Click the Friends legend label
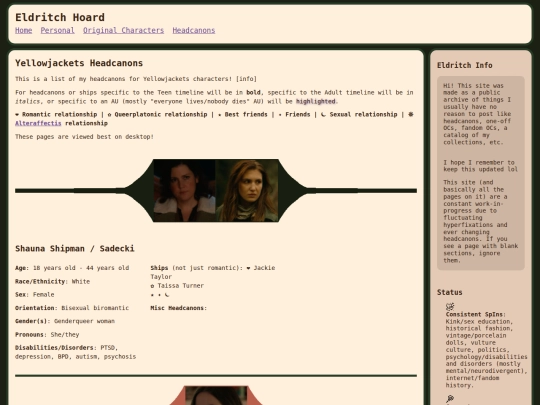This screenshot has height=405, width=540. (298, 114)
